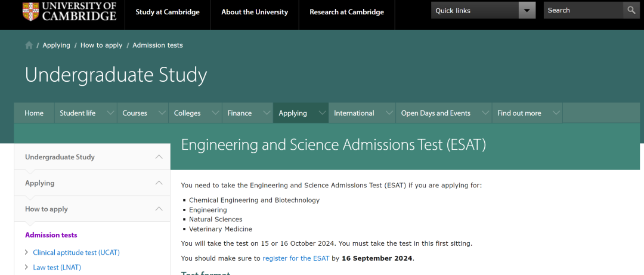Click the University of Cambridge wordmark text
This screenshot has height=275, width=644.
coord(80,11)
